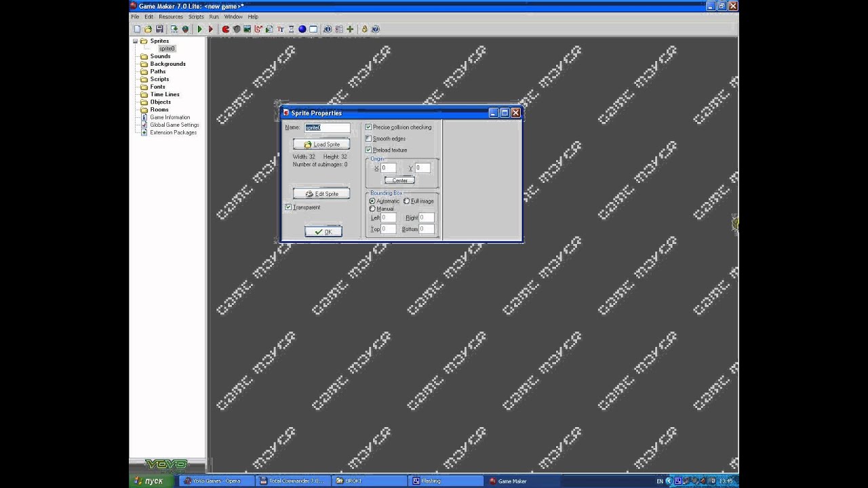This screenshot has width=868, height=488.
Task: Click bounding box Bottom field
Action: (x=426, y=229)
